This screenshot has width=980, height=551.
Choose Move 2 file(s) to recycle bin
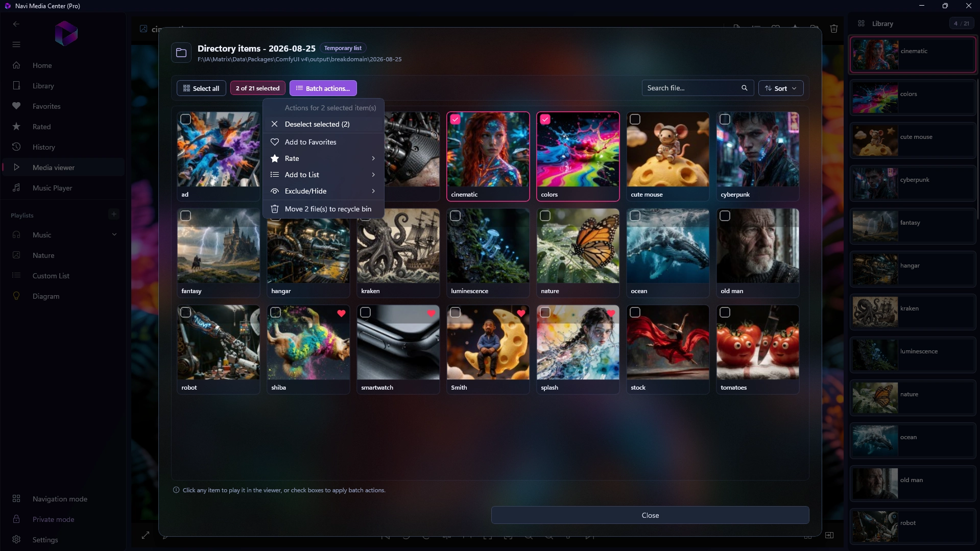click(324, 209)
